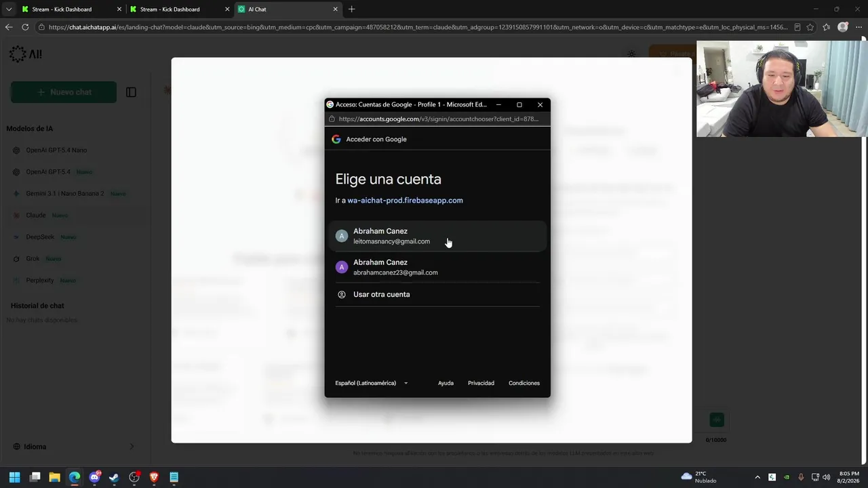Open the weather widget showing 21°C Nublado
Screen dimensions: 868x488
[699, 477]
